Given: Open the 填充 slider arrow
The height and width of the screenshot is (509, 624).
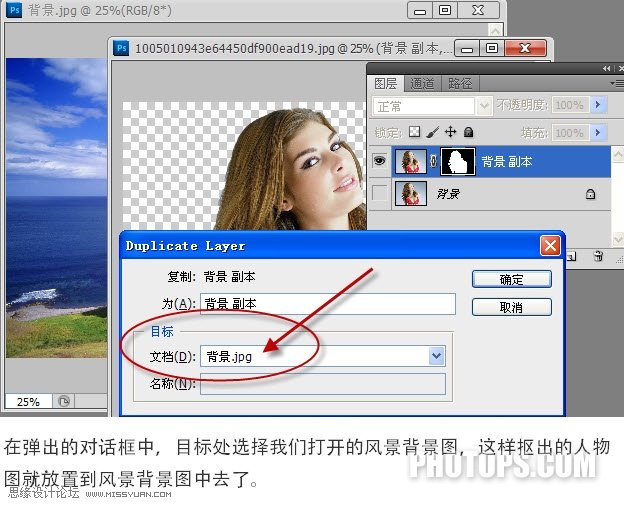Looking at the screenshot, I should tap(598, 133).
